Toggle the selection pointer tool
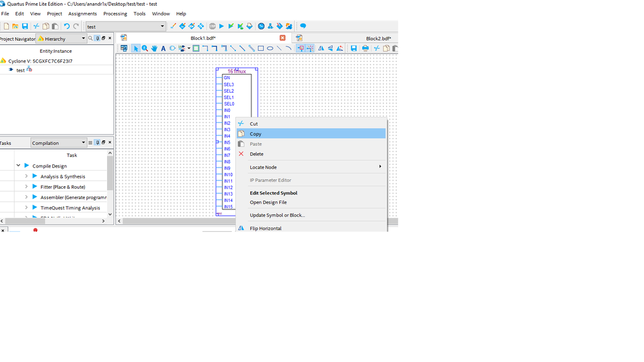Viewport: 644px width, 362px height. [135, 48]
